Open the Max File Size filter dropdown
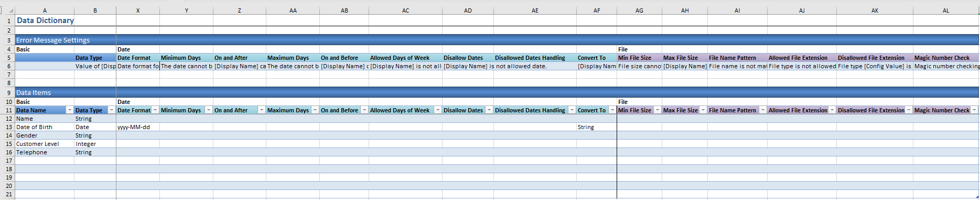This screenshot has height=200, width=980. click(x=703, y=110)
